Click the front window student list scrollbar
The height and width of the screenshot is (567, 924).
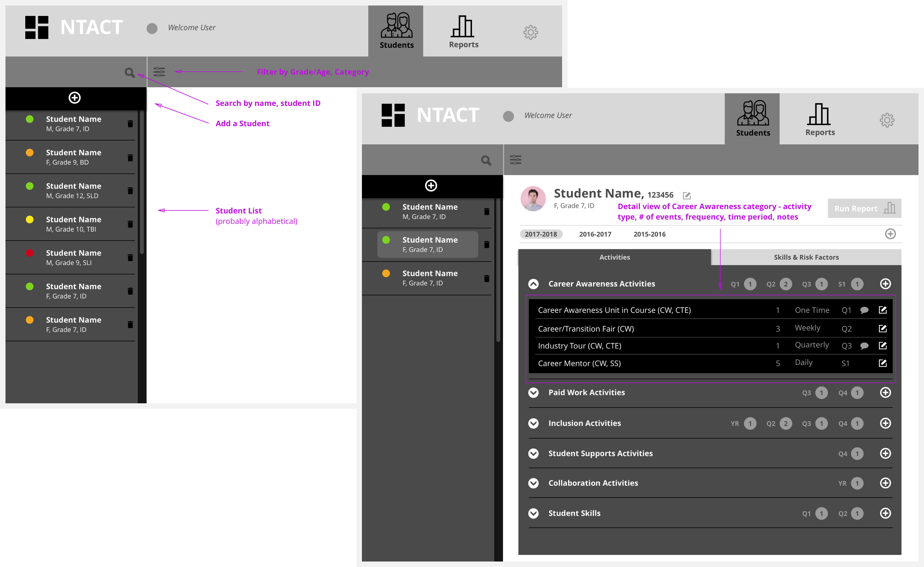498,270
